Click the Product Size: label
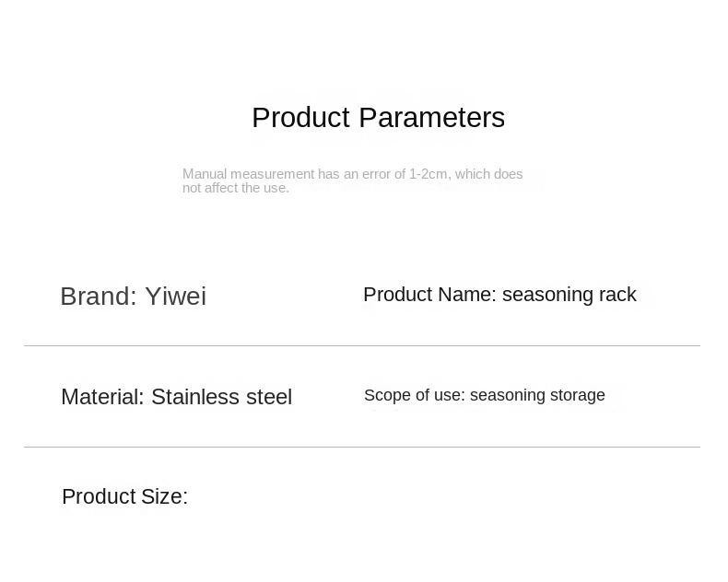This screenshot has width=728, height=582. [125, 496]
